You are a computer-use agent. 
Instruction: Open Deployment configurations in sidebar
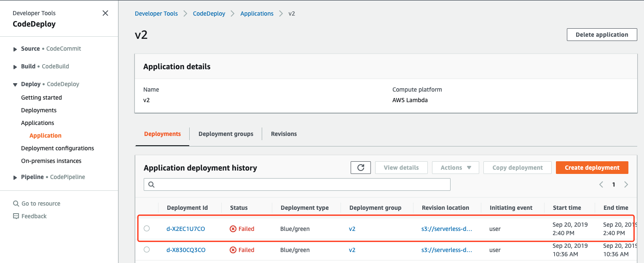(x=57, y=148)
